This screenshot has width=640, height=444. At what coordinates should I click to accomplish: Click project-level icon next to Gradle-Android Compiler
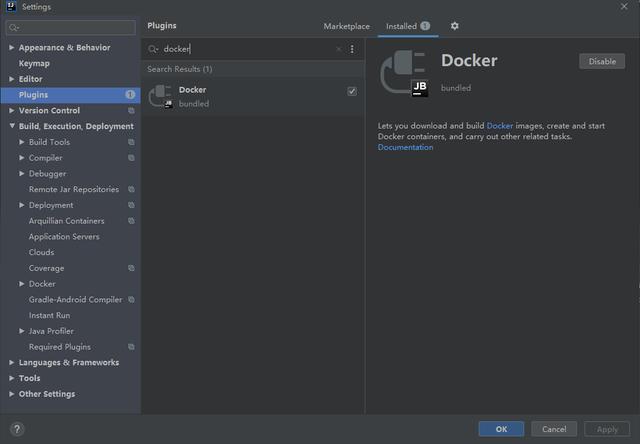pyautogui.click(x=131, y=300)
